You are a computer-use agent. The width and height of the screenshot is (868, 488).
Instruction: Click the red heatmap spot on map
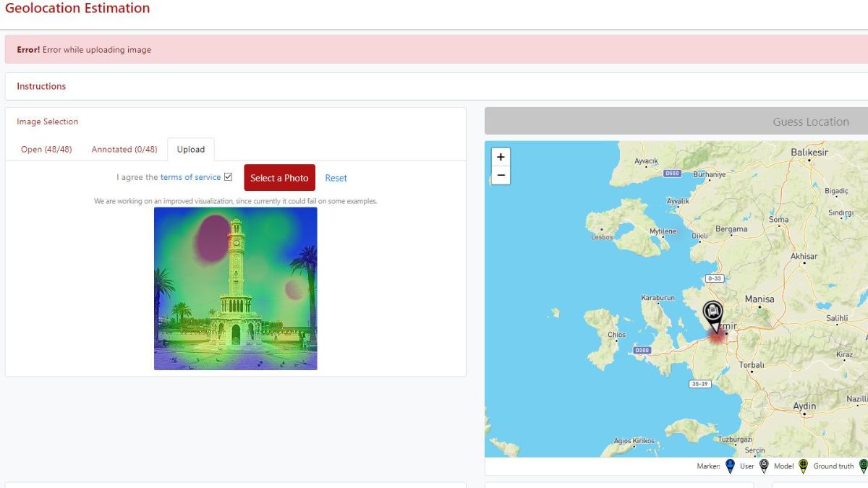coord(716,337)
